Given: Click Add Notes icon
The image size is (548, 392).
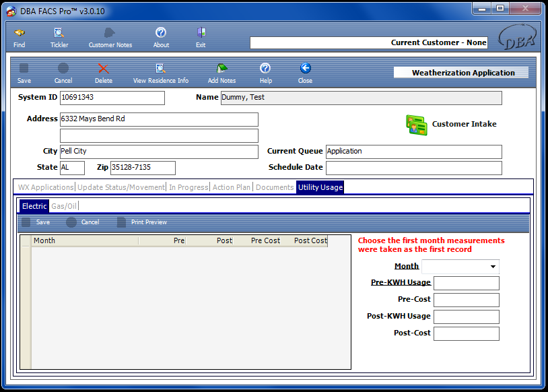Looking at the screenshot, I should click(221, 68).
